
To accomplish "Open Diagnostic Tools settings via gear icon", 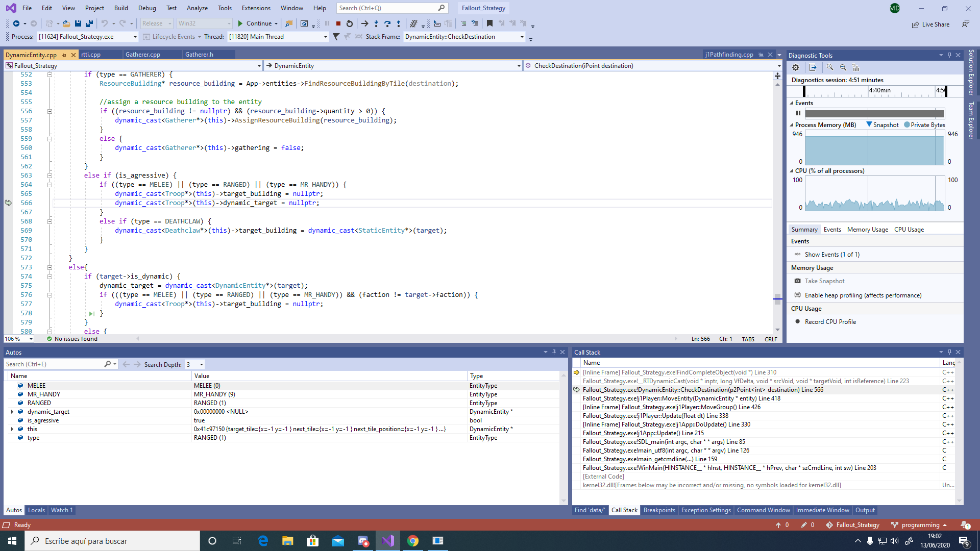I will tap(795, 67).
